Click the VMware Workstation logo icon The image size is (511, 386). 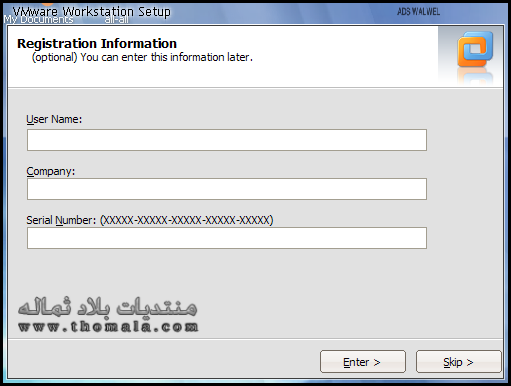475,49
